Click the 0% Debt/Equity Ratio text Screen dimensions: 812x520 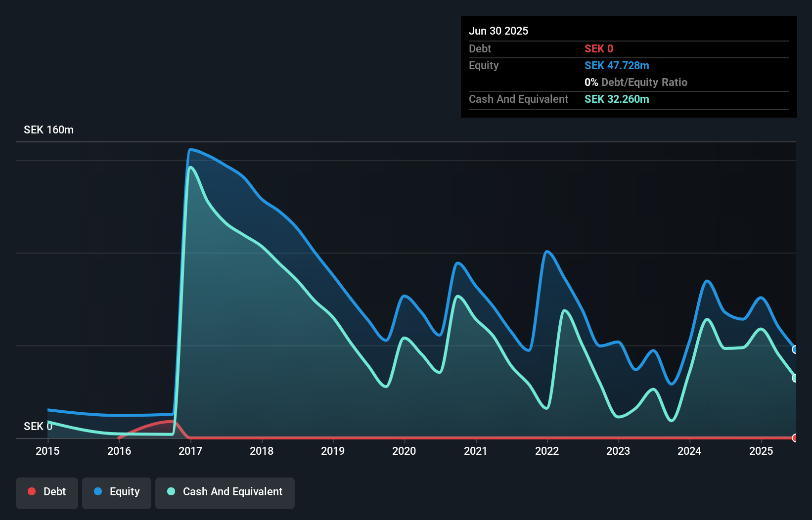(x=636, y=82)
